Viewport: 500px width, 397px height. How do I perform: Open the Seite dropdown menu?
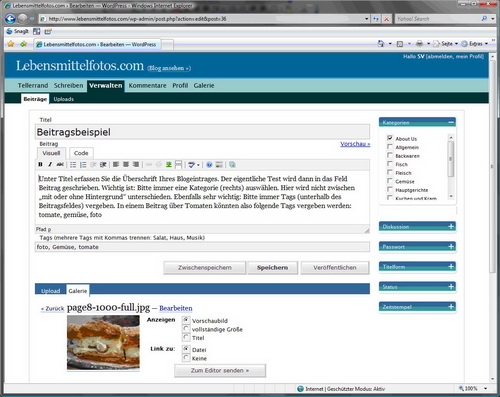[446, 44]
